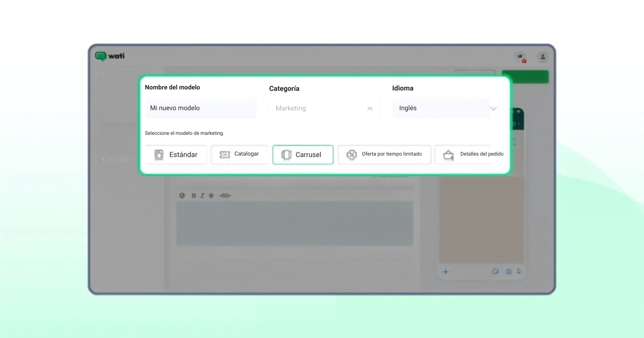This screenshot has width=644, height=338.
Task: Toggle italic formatting in editor
Action: click(202, 196)
